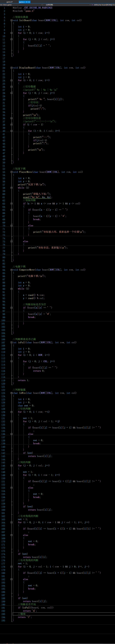The image size is (115, 644).
Task: Click the //电脑下棋 comment
Action: click(19, 267)
